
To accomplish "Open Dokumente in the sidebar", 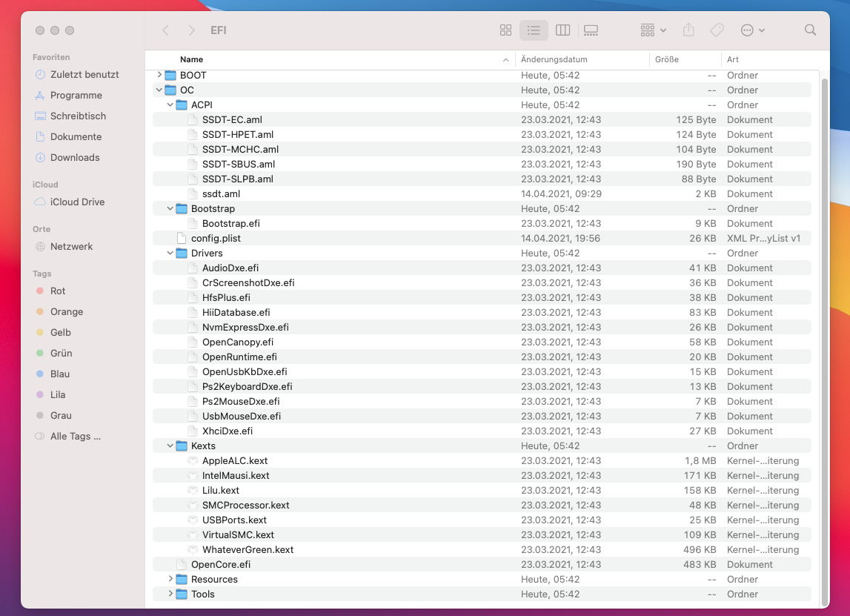I will [67, 136].
